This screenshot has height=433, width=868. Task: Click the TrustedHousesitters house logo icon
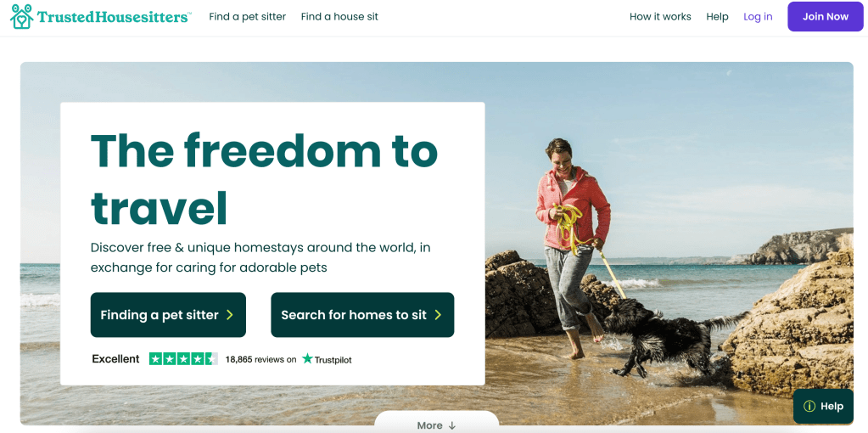point(21,17)
